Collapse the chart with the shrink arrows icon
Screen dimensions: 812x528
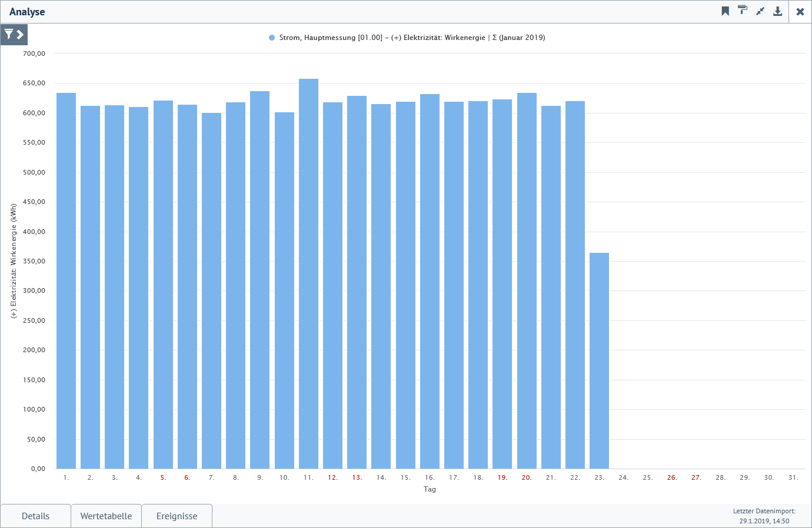(x=760, y=11)
